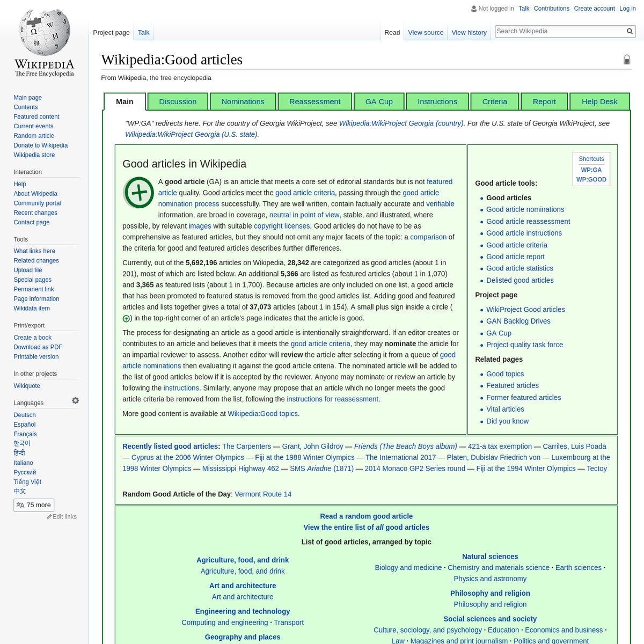Open the Help Desk tab
644x644 pixels.
coord(599,101)
